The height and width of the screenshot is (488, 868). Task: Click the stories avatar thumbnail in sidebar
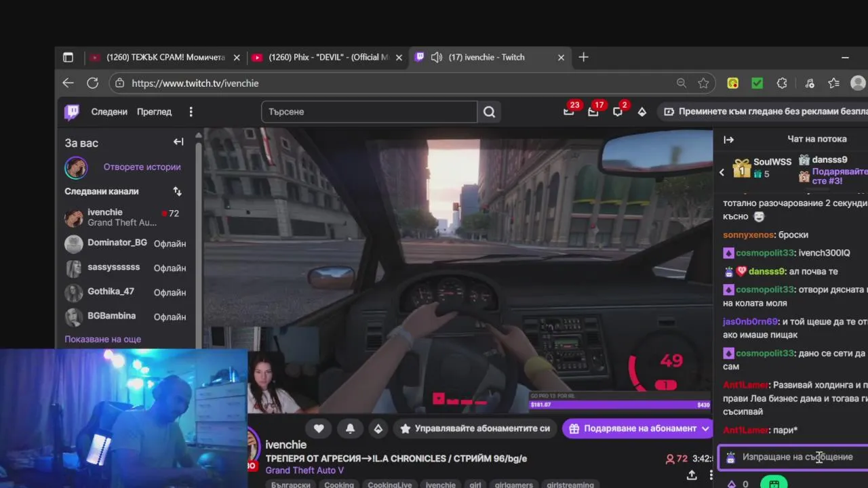click(76, 167)
